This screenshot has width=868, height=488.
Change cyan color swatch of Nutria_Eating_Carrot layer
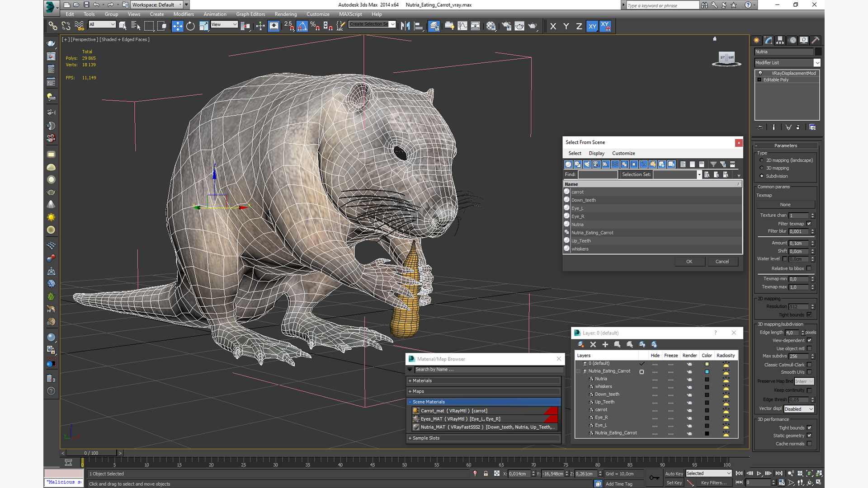click(x=707, y=372)
